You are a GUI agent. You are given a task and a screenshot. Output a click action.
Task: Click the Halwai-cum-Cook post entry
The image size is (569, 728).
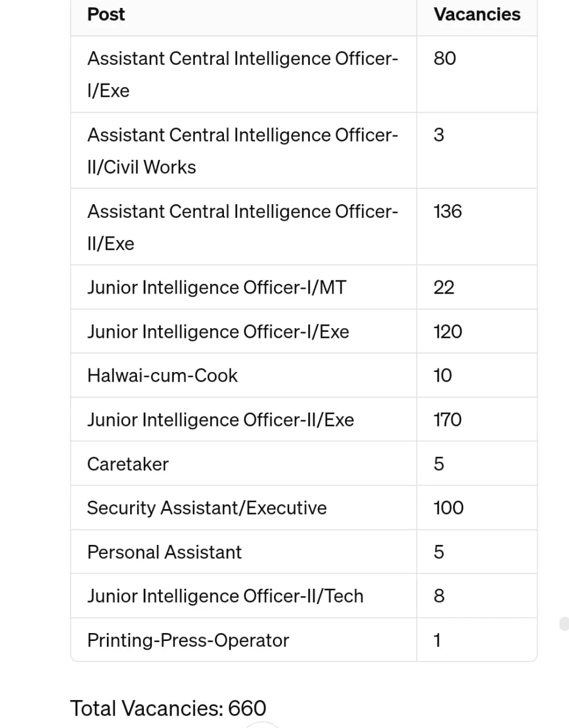click(x=162, y=376)
